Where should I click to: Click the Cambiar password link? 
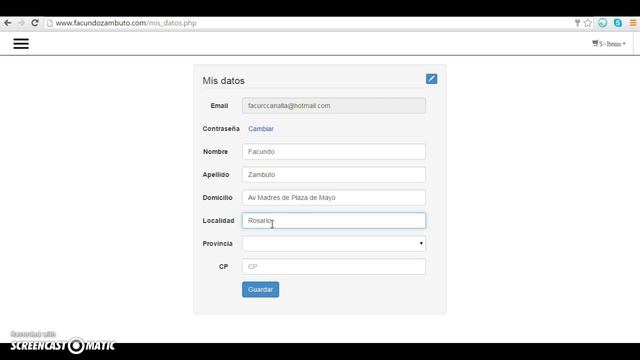pos(261,129)
